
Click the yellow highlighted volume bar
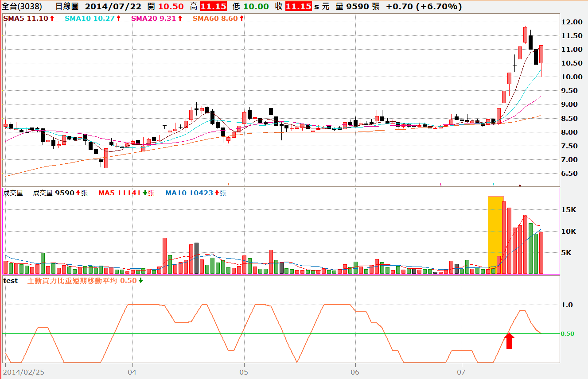(495, 235)
